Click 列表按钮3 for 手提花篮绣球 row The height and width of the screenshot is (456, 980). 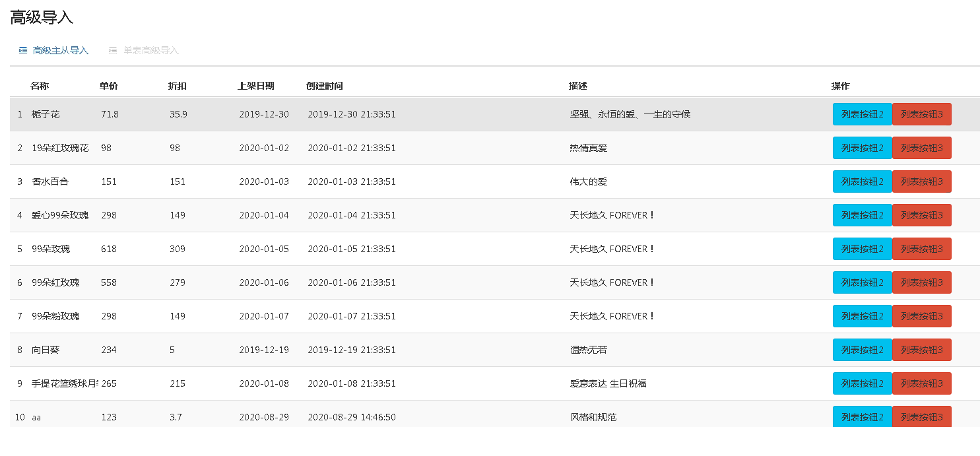[921, 383]
